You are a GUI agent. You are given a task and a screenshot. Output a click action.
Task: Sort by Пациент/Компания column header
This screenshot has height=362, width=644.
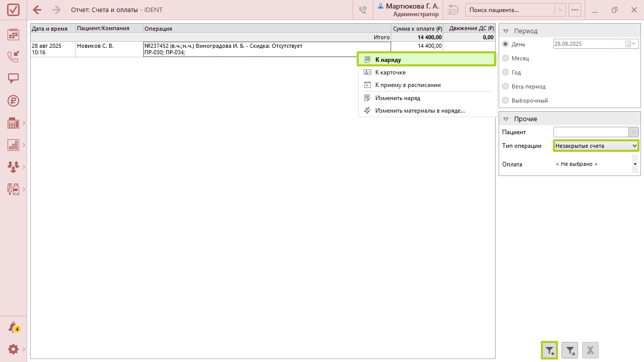(109, 29)
